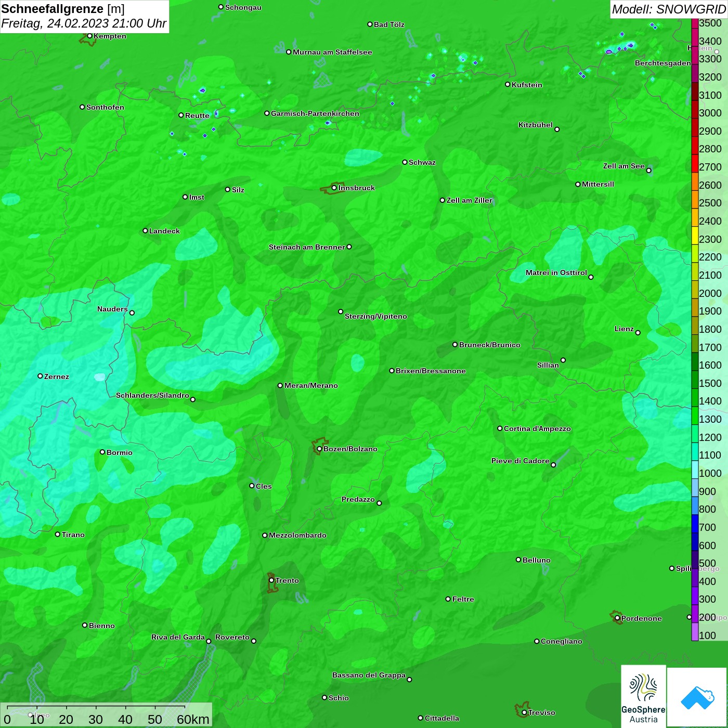728x728 pixels.
Task: Click the 'Brixen/Bressanone' label
Action: 431,371
